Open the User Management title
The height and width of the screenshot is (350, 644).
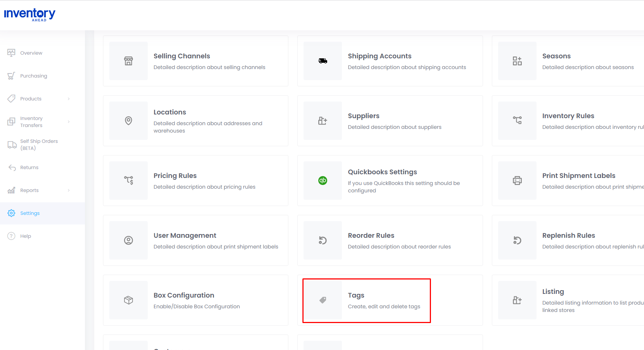[185, 236]
